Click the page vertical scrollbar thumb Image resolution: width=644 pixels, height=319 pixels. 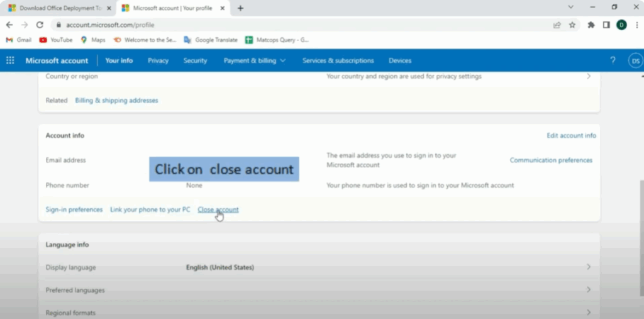[x=641, y=238]
